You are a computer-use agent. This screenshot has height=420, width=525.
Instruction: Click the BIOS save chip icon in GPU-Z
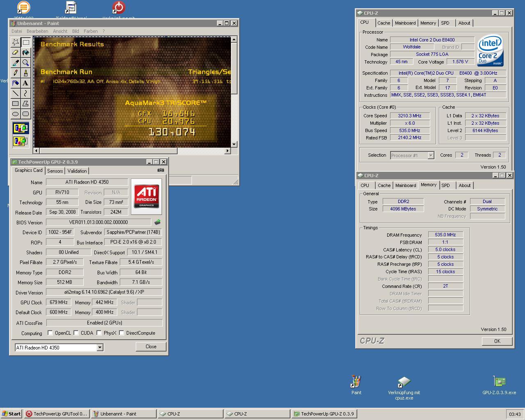click(x=157, y=222)
